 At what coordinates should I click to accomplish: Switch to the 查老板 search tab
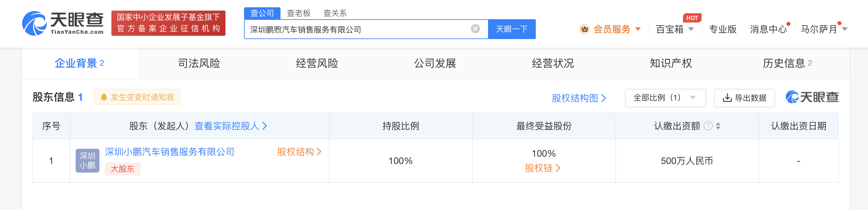coord(298,13)
